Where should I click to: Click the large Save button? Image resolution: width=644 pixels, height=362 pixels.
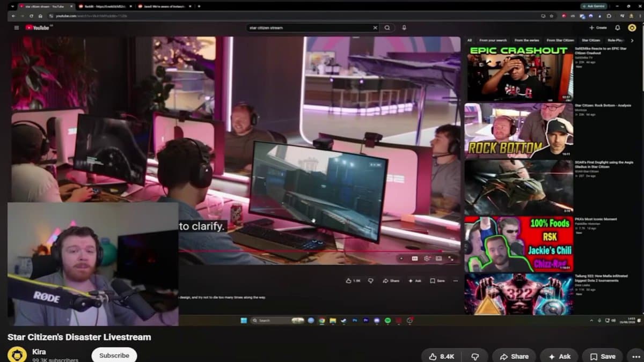click(x=603, y=356)
